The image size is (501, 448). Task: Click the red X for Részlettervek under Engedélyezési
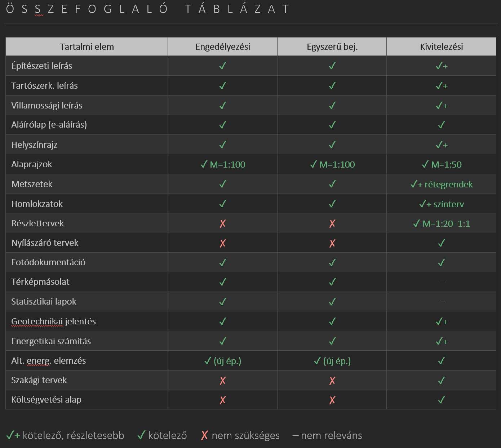223,223
